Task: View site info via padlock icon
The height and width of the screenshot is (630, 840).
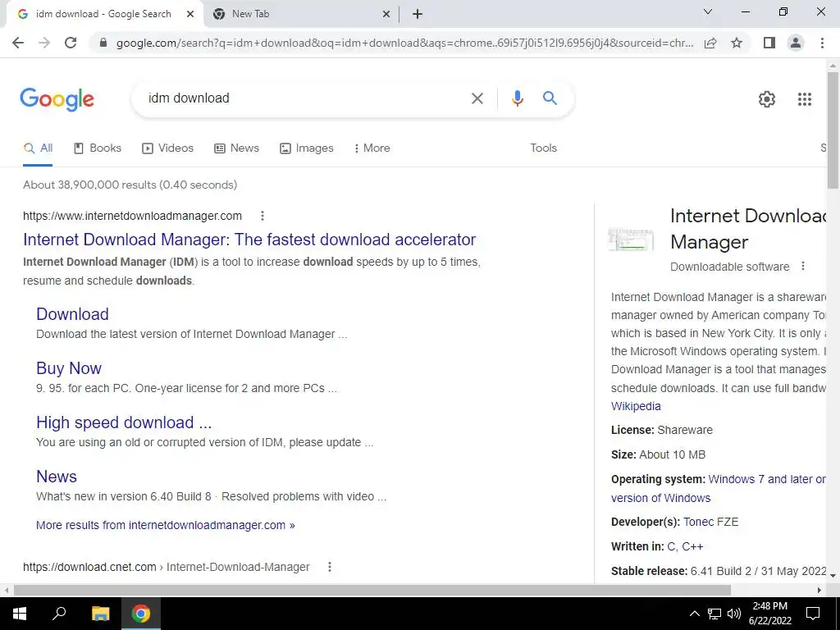Action: (x=104, y=43)
